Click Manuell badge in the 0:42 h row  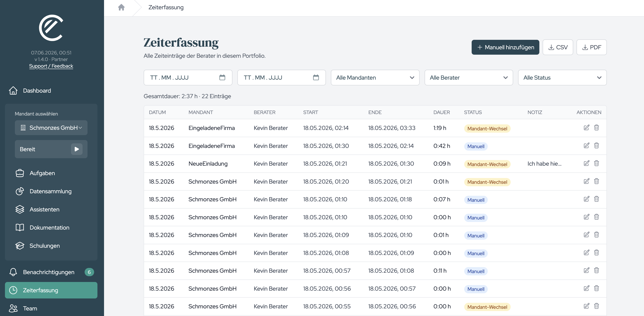(x=476, y=146)
